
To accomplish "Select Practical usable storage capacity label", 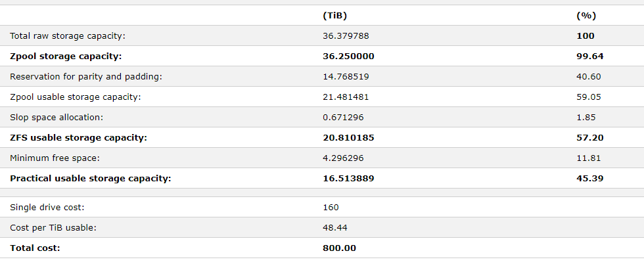I will (91, 179).
